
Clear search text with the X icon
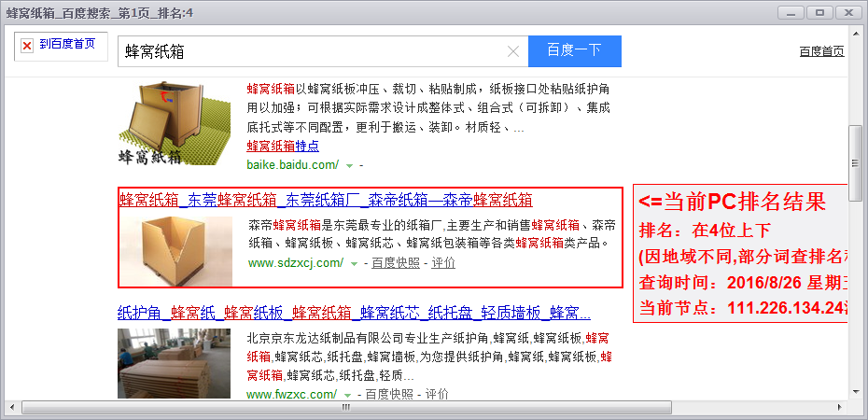[512, 51]
